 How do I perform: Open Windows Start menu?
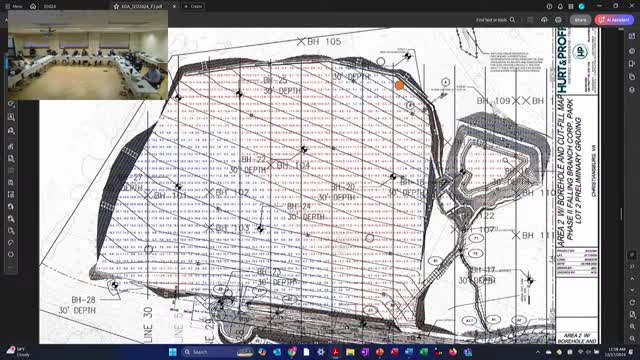point(173,352)
